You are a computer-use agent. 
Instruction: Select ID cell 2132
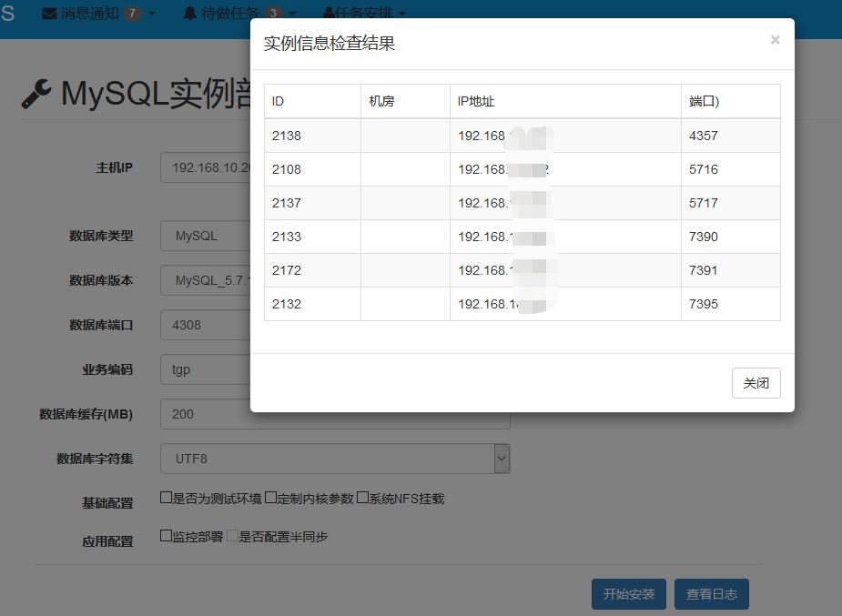(312, 304)
